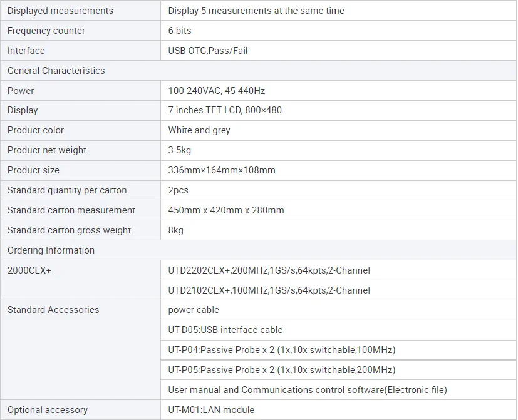Click the "USB OTG,Pass/Fail" interface value

tap(208, 51)
